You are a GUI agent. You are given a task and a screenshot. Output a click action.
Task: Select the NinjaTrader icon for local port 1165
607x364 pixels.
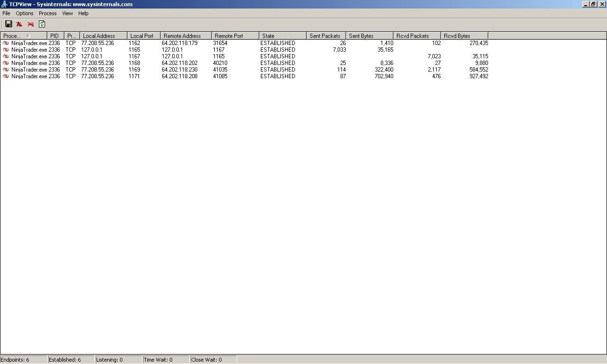coord(6,50)
